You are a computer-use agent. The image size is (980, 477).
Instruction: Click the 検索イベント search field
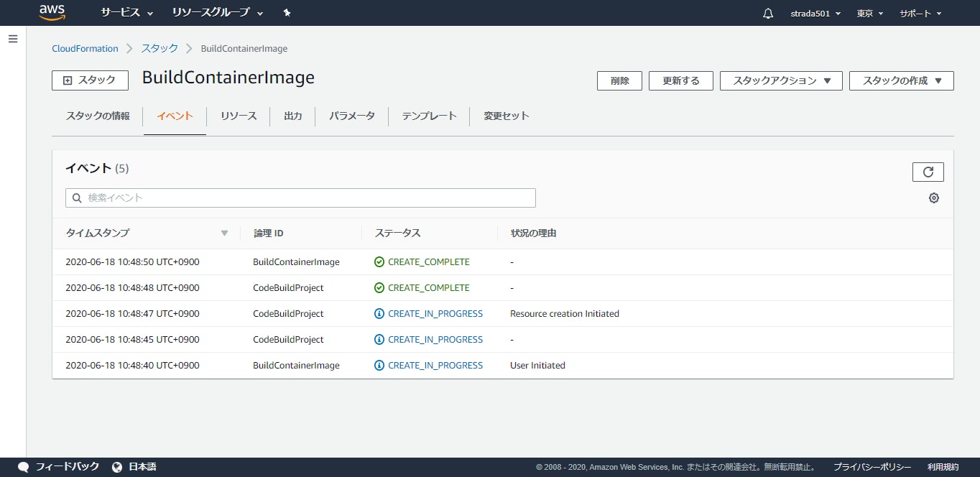[x=300, y=198]
